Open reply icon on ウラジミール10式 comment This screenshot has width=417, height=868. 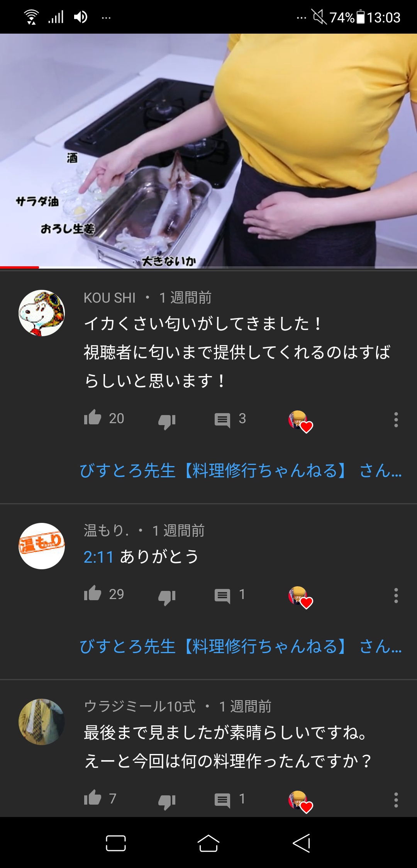click(222, 800)
